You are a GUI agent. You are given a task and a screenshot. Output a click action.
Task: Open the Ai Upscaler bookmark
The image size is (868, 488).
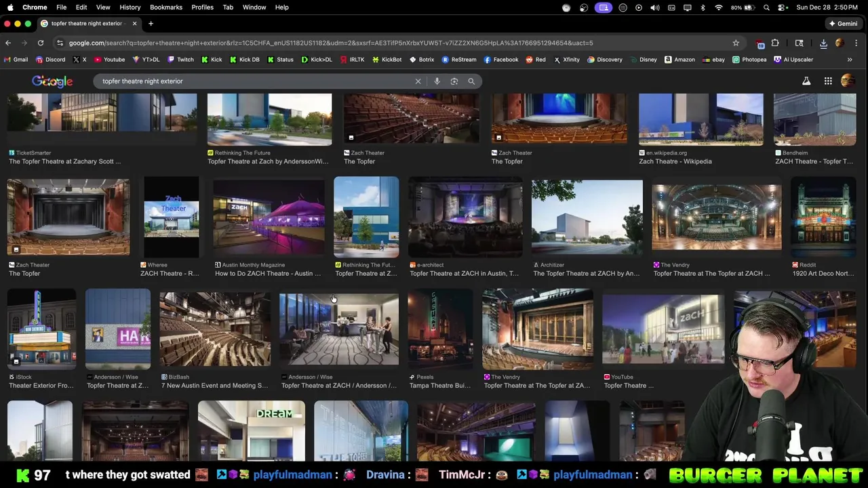tap(793, 60)
